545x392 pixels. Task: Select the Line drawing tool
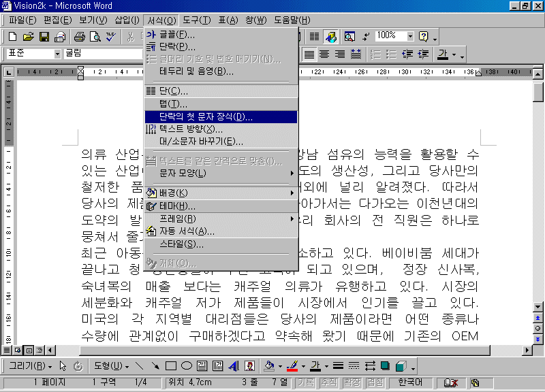coord(140,366)
